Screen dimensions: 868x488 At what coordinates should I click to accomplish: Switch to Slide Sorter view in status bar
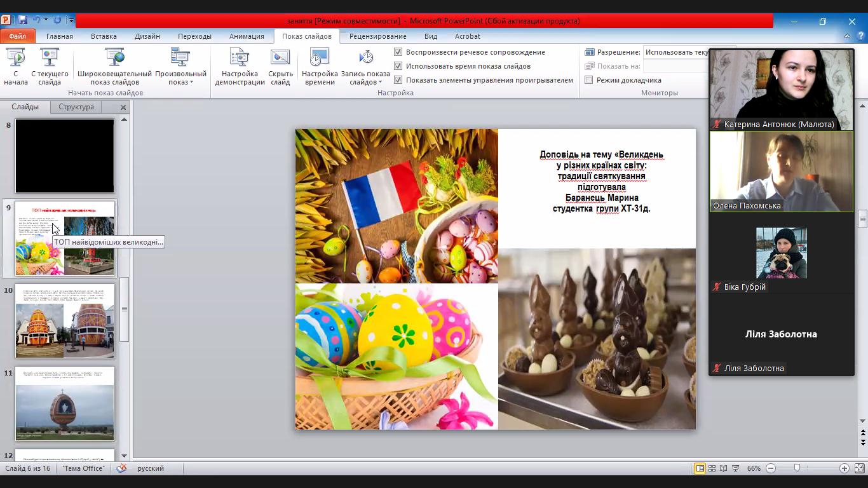click(712, 468)
